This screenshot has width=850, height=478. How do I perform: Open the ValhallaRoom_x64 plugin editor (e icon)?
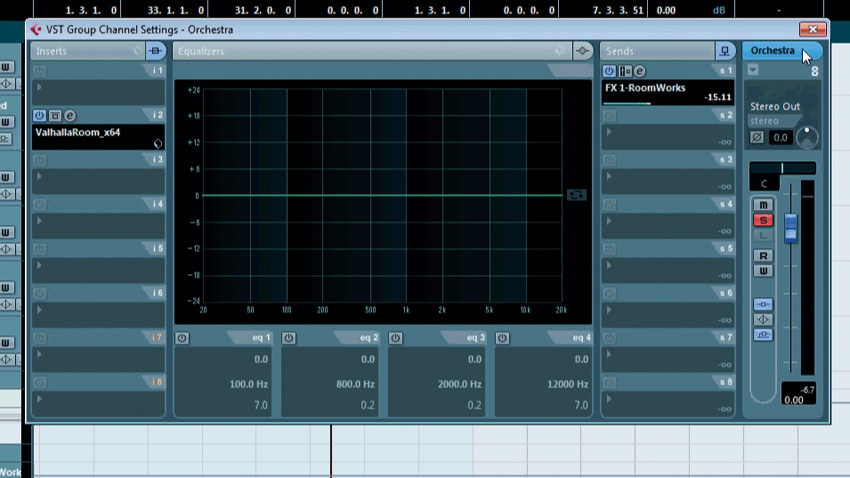pyautogui.click(x=70, y=116)
